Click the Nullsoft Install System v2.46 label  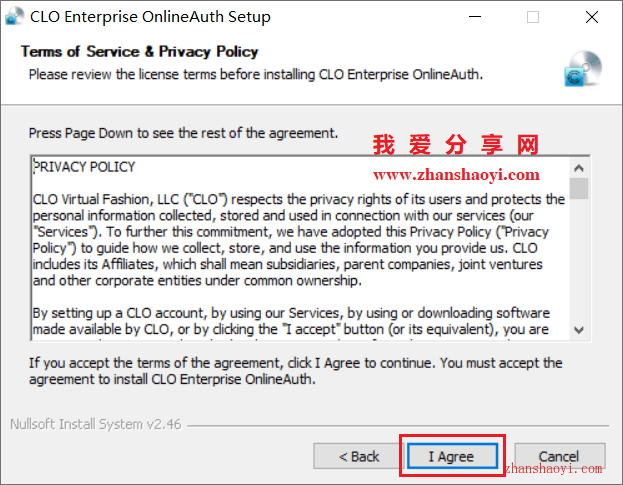pyautogui.click(x=96, y=424)
